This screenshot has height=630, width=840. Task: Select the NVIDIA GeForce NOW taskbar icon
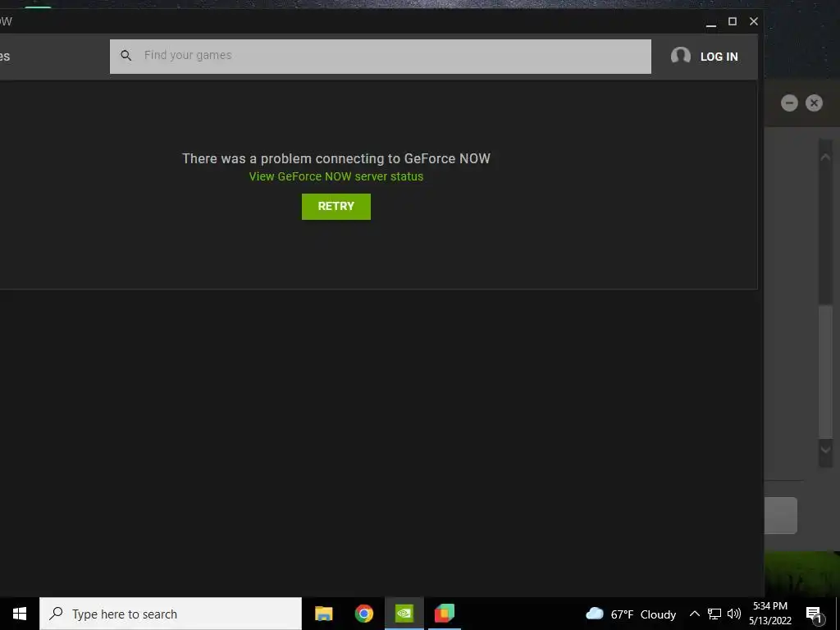point(404,614)
